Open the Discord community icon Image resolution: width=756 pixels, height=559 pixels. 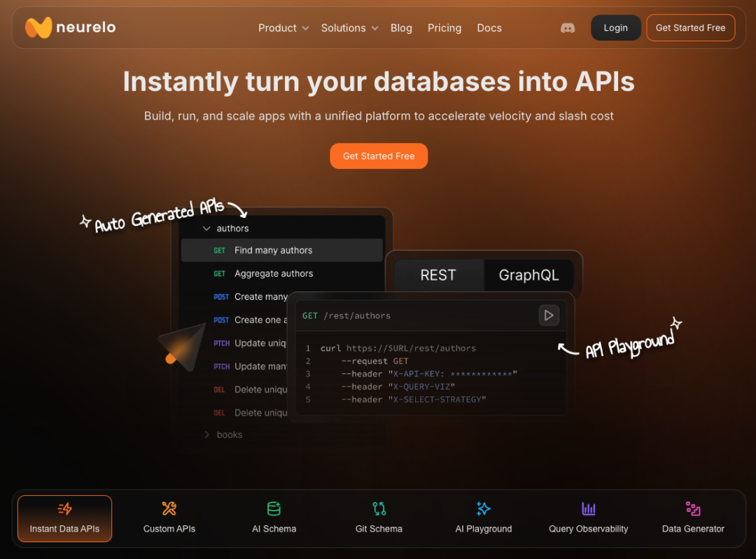click(568, 28)
